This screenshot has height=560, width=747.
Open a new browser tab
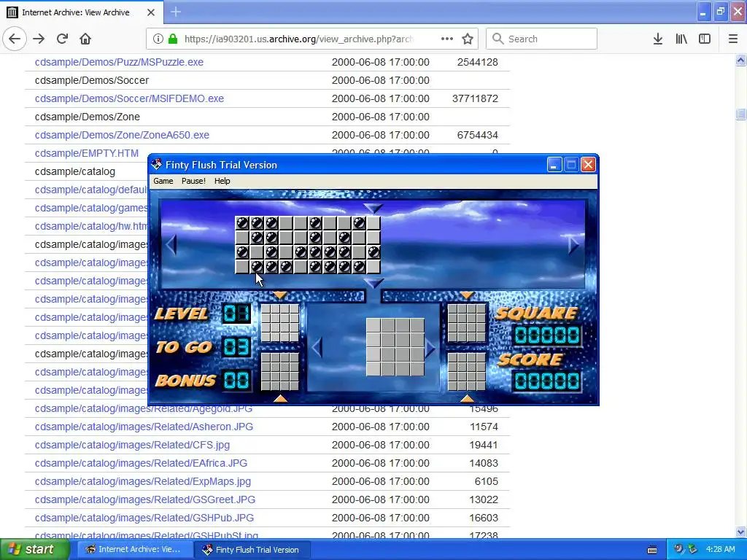(x=176, y=12)
